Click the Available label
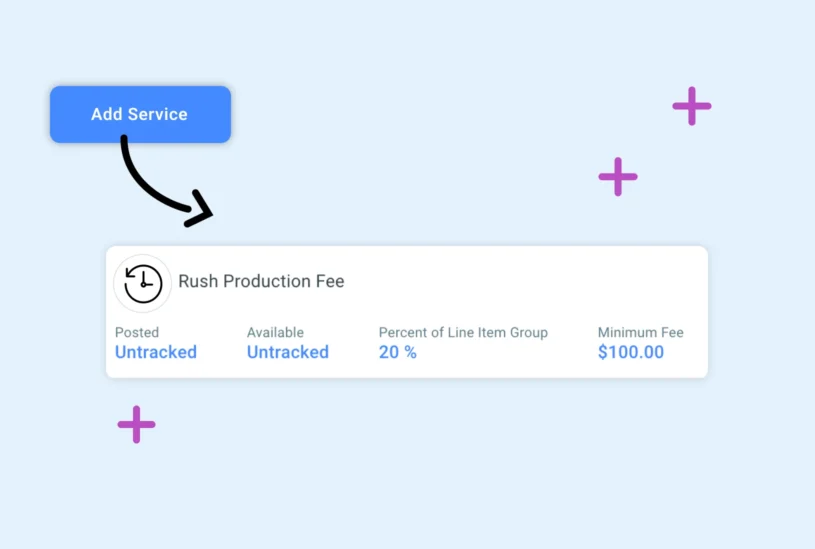This screenshot has height=549, width=815. 275,332
